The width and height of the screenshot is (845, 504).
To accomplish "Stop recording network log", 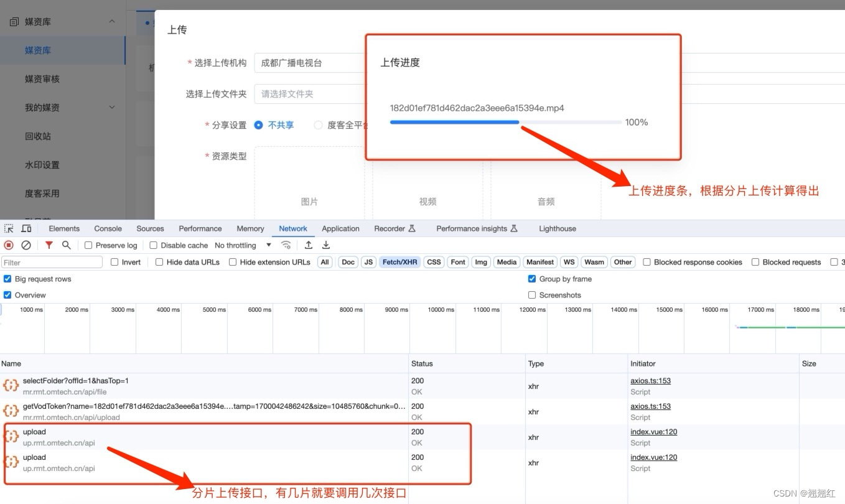I will coord(9,245).
